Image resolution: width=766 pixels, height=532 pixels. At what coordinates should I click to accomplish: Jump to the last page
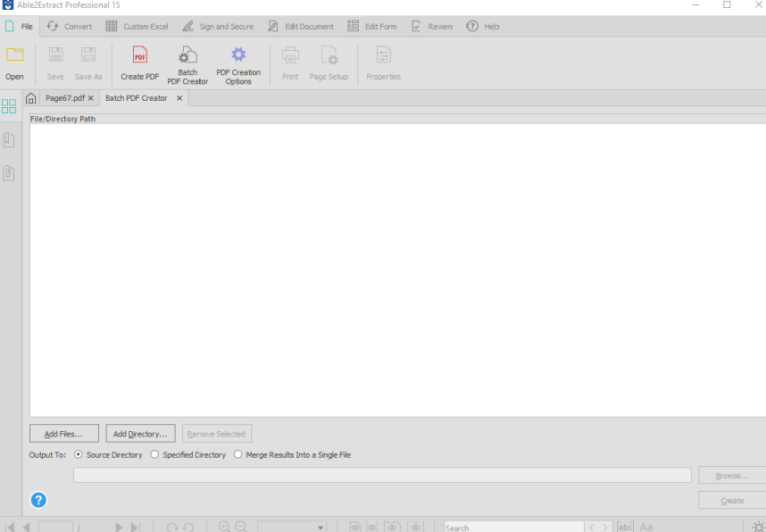[x=136, y=528]
